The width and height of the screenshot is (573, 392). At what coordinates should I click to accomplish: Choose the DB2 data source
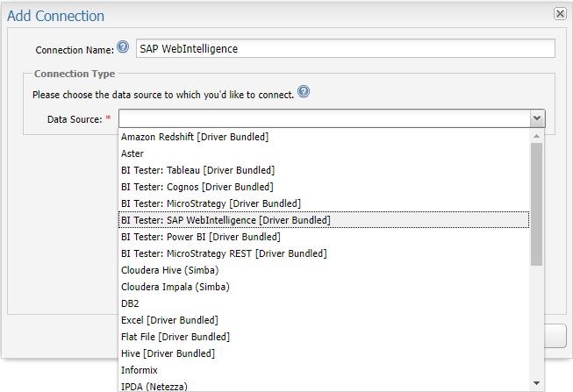324,304
